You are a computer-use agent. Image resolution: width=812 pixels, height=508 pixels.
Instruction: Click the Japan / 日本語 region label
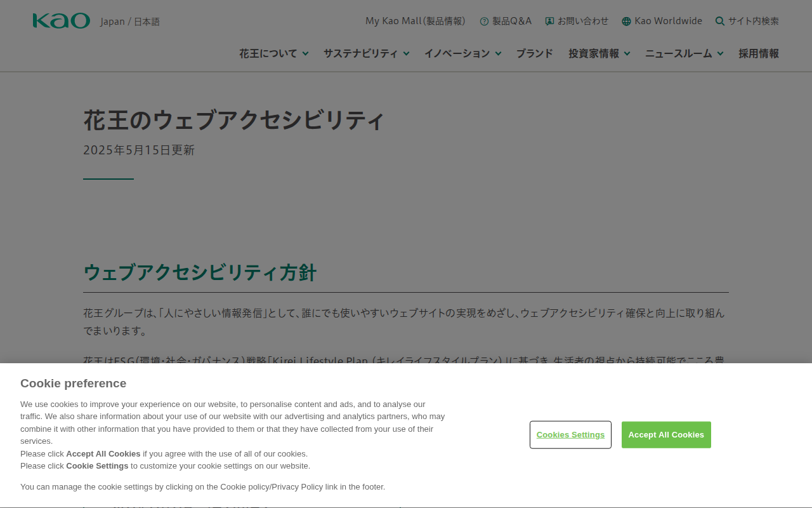tap(130, 22)
